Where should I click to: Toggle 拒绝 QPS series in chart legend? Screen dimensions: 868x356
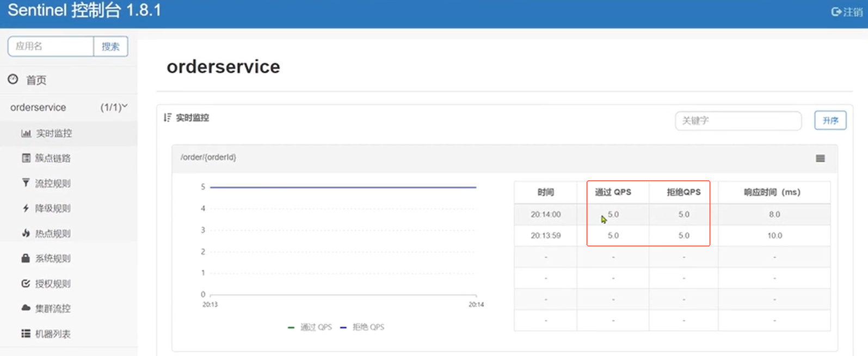[362, 327]
